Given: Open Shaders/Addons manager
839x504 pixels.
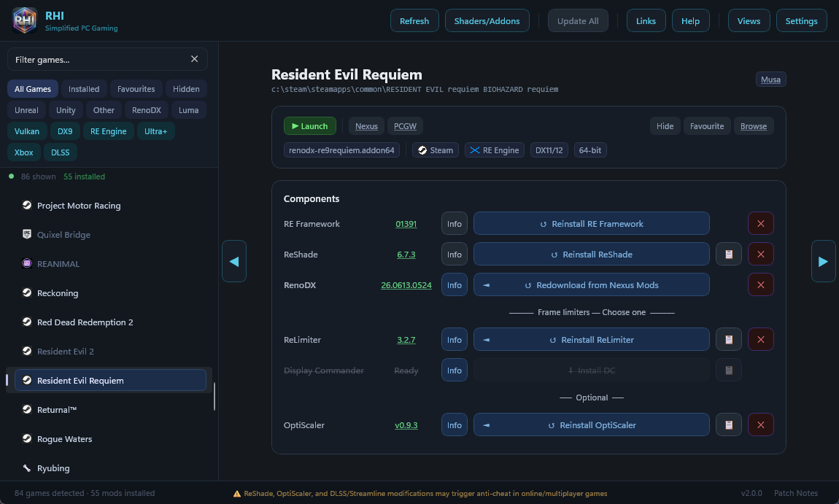Looking at the screenshot, I should (x=487, y=21).
